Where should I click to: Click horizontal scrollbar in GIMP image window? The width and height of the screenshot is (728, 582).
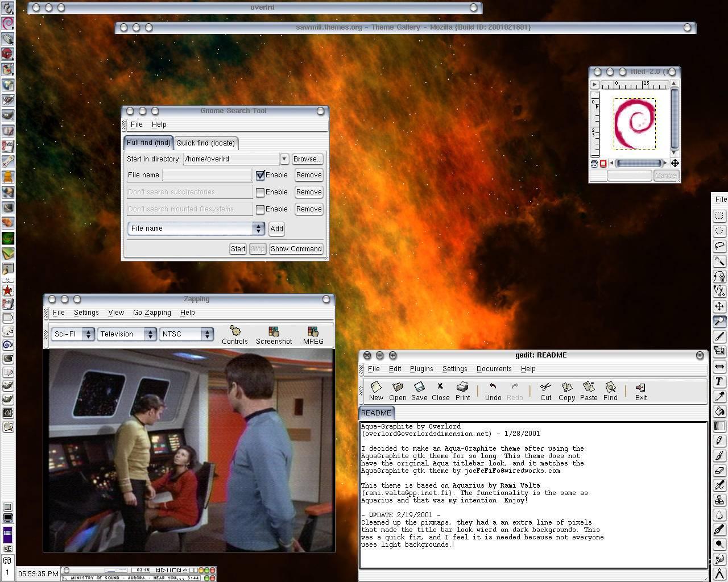[639, 163]
